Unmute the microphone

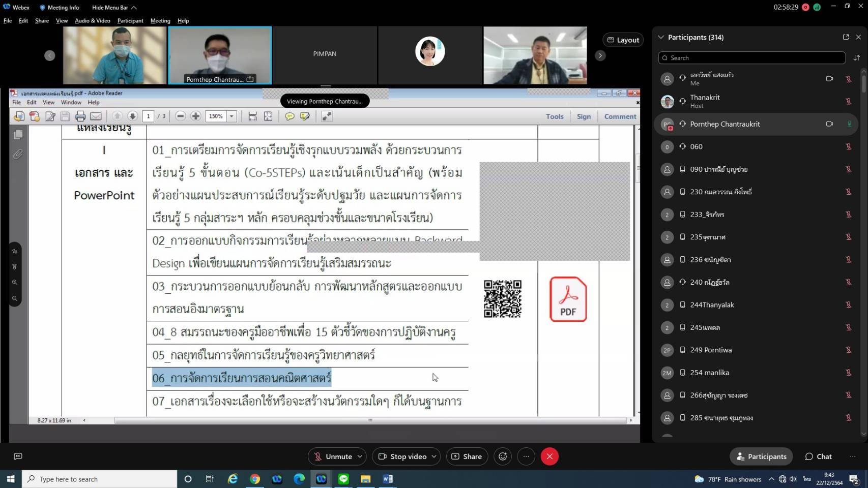pos(333,456)
